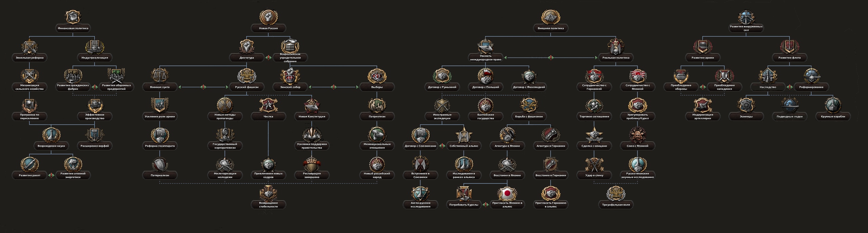Click the Эффективное производство label

coord(95,116)
